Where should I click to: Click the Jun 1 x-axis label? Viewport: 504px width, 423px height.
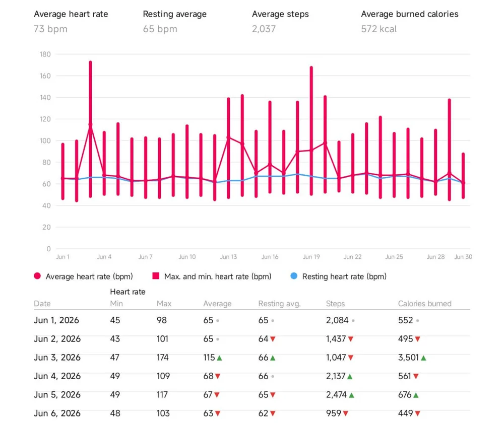[62, 257]
